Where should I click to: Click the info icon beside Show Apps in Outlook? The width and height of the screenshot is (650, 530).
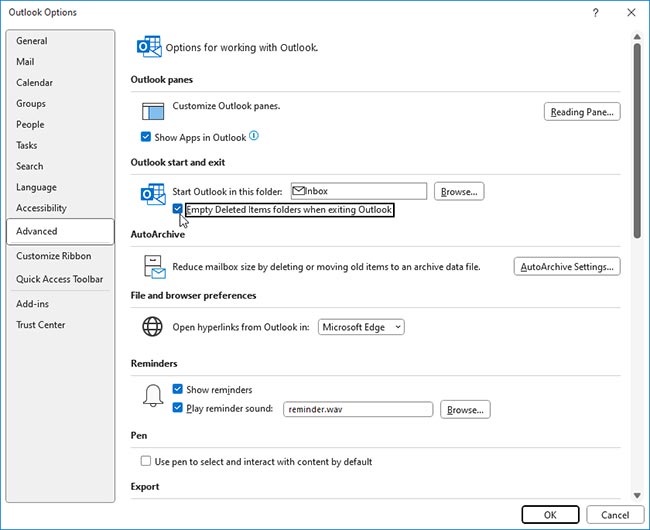254,136
